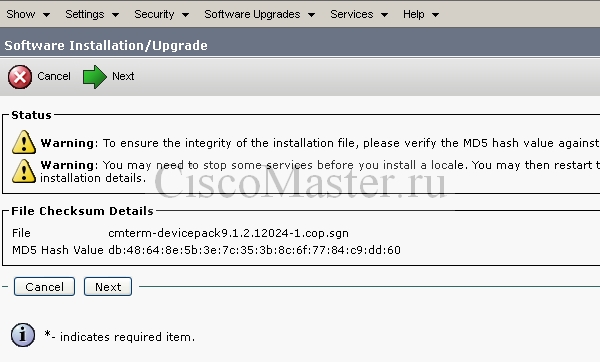Viewport: 600px width, 362px height.
Task: Open the Help menu
Action: (x=414, y=14)
